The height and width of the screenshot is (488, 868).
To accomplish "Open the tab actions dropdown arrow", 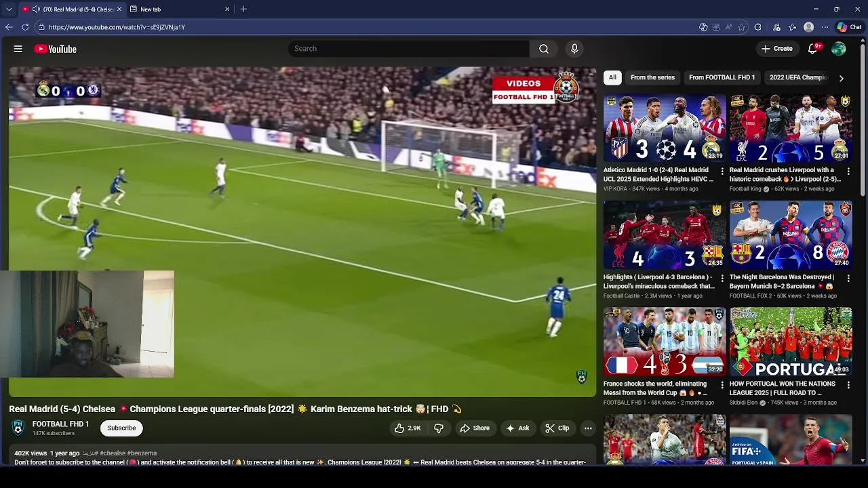I will [x=9, y=9].
